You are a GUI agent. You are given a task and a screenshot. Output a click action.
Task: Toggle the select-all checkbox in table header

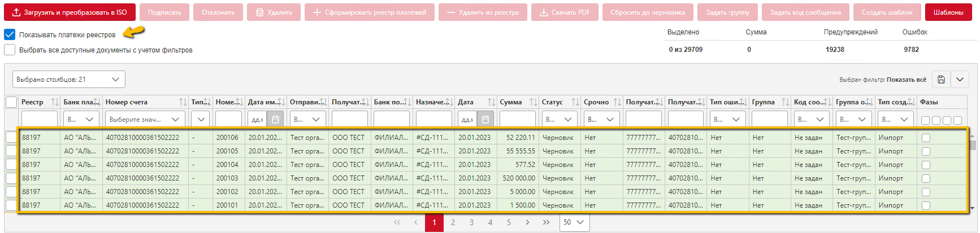point(11,102)
